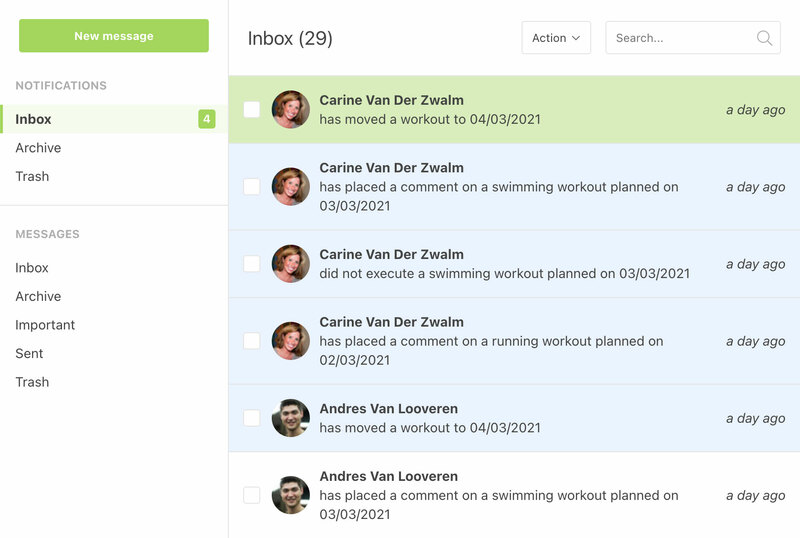Click into the Search input field
The image size is (800, 538).
coord(680,38)
